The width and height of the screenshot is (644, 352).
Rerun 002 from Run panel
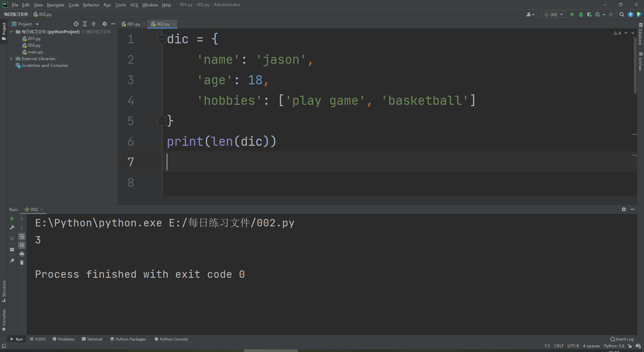12,219
